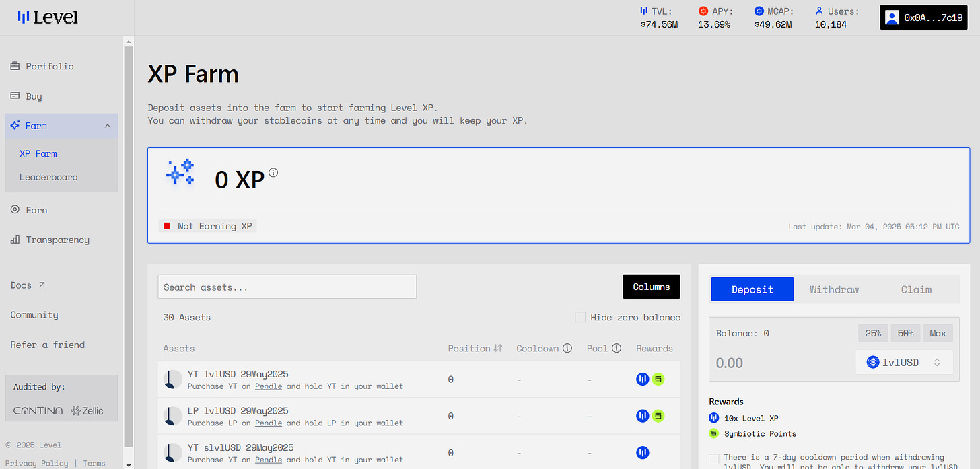Open wallet address 0x0A...7c19 button

(923, 18)
